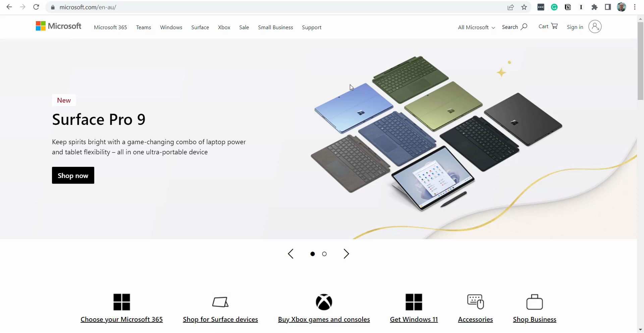
Task: Open the shopping cart icon
Action: (554, 26)
